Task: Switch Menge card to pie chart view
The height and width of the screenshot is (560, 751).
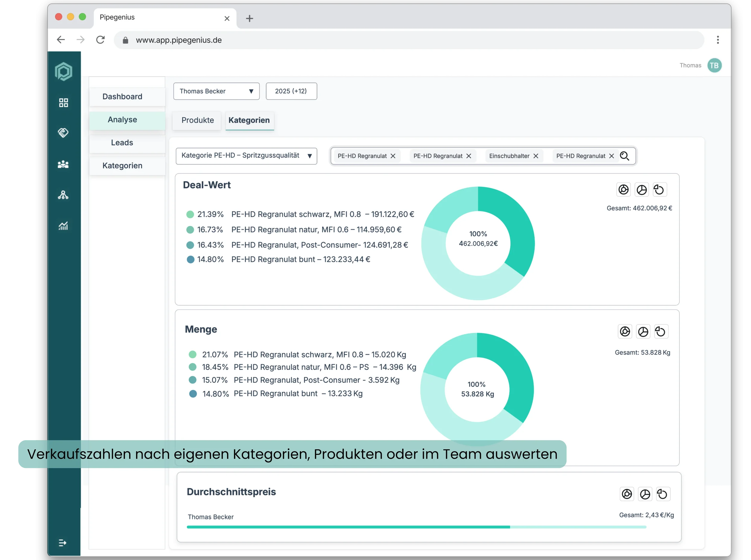Action: 643,332
